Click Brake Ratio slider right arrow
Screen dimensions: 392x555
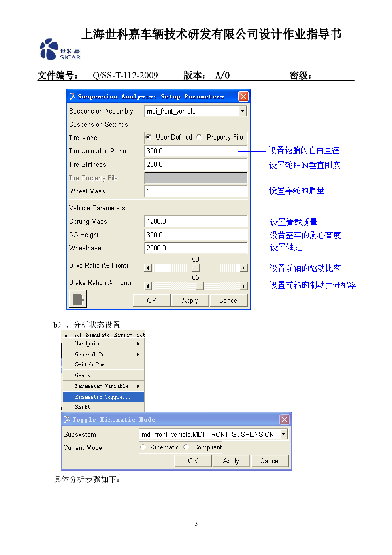[x=243, y=286]
